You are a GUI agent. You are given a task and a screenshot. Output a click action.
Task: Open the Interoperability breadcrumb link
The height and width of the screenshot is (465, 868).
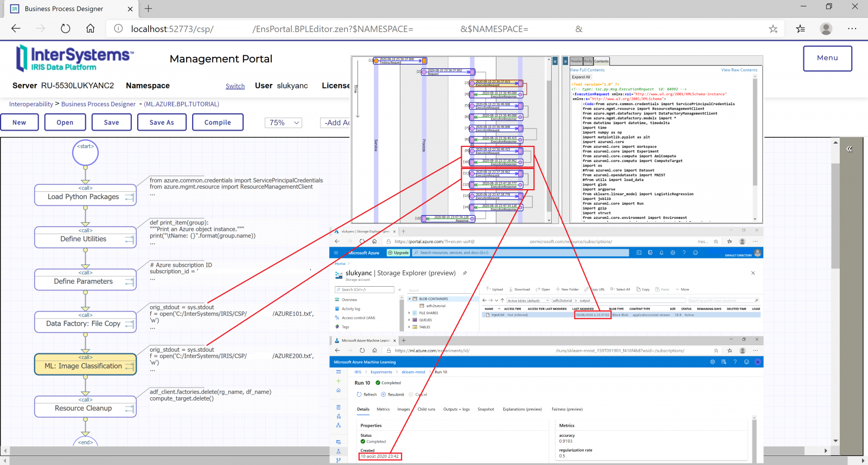click(x=31, y=104)
